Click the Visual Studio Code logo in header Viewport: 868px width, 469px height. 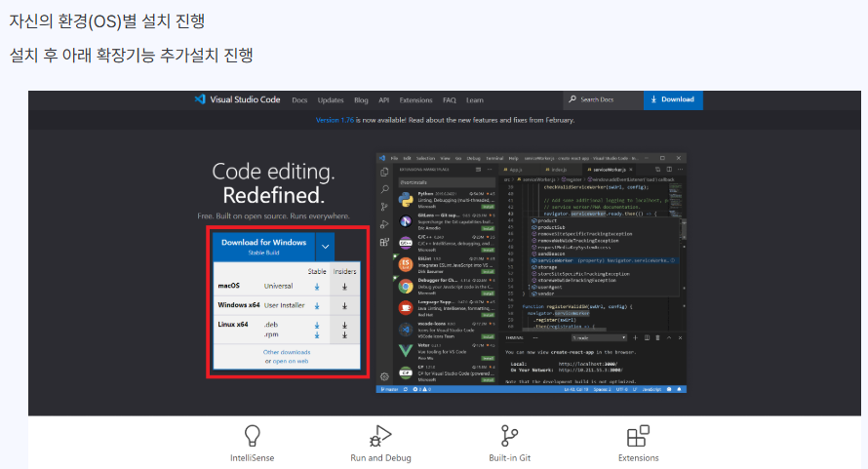click(x=237, y=99)
